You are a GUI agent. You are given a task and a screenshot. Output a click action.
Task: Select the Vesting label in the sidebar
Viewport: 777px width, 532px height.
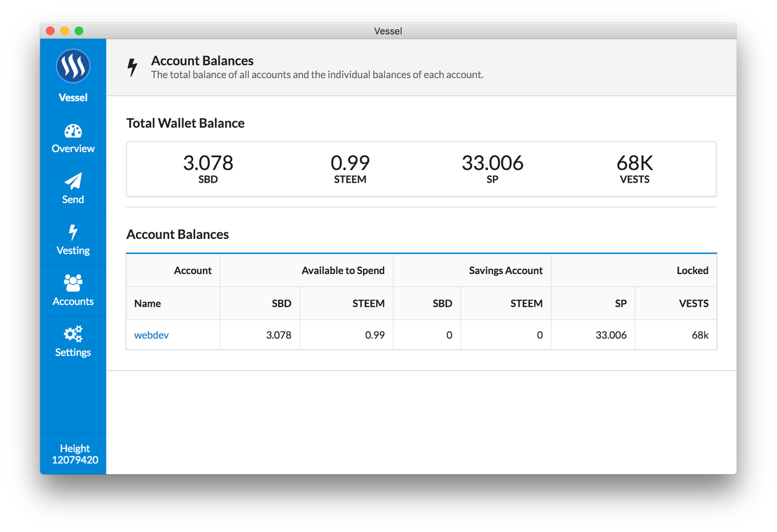tap(73, 251)
